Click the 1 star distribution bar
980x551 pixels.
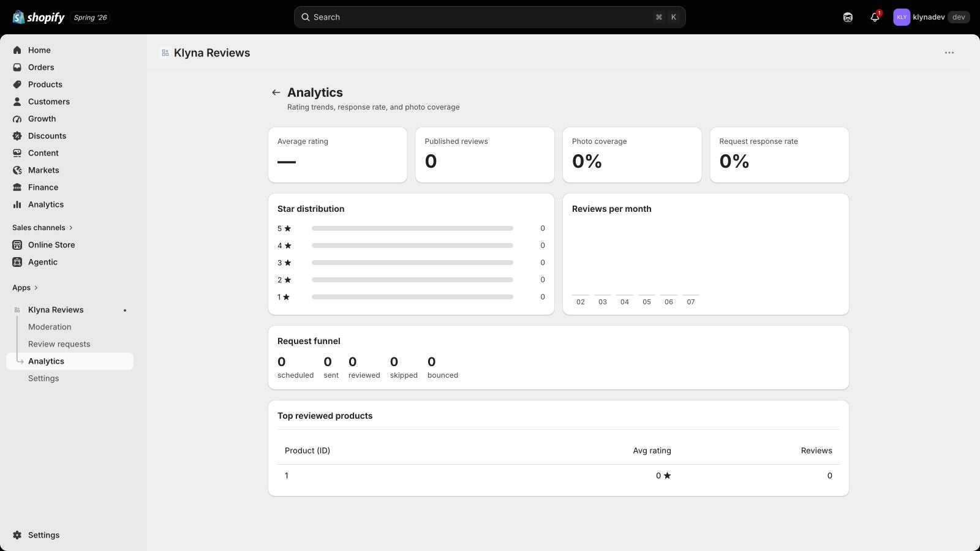coord(412,297)
